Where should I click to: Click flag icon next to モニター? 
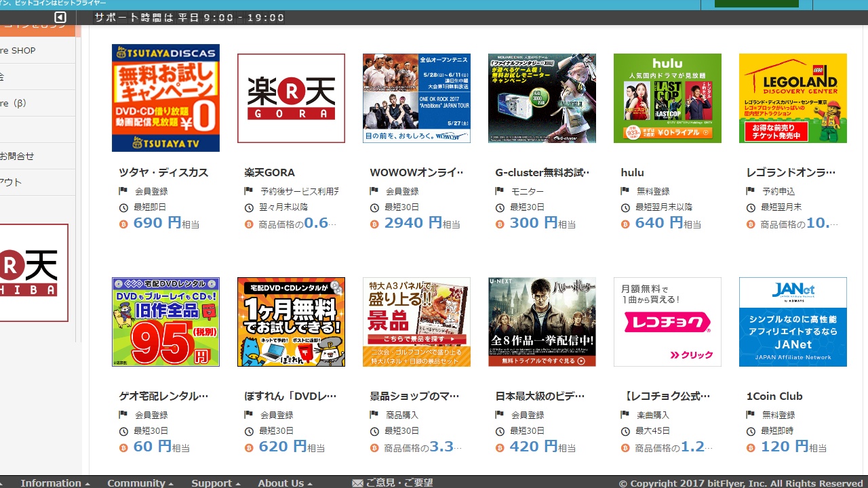(500, 191)
